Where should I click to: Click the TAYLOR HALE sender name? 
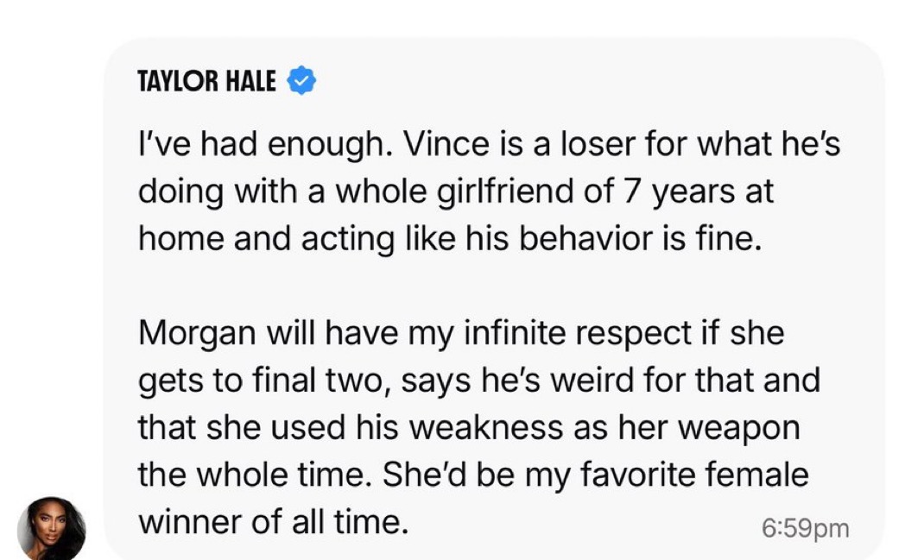[x=207, y=80]
